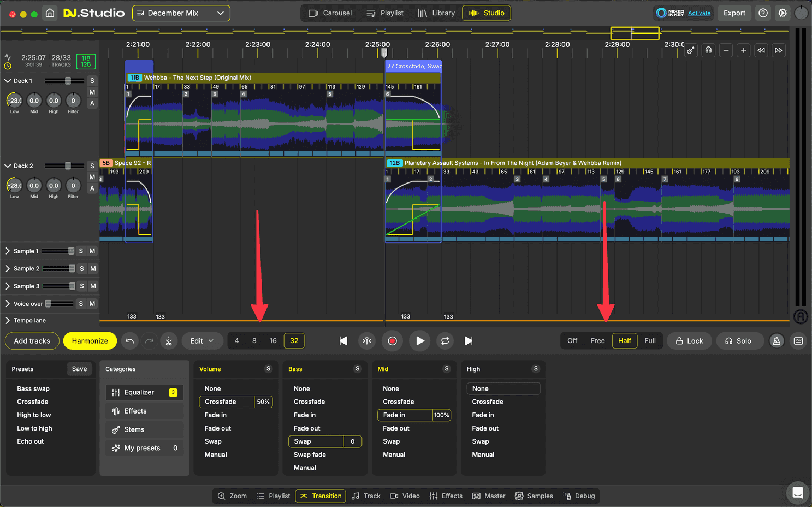Open the Edit dropdown menu
812x507 pixels.
click(202, 341)
